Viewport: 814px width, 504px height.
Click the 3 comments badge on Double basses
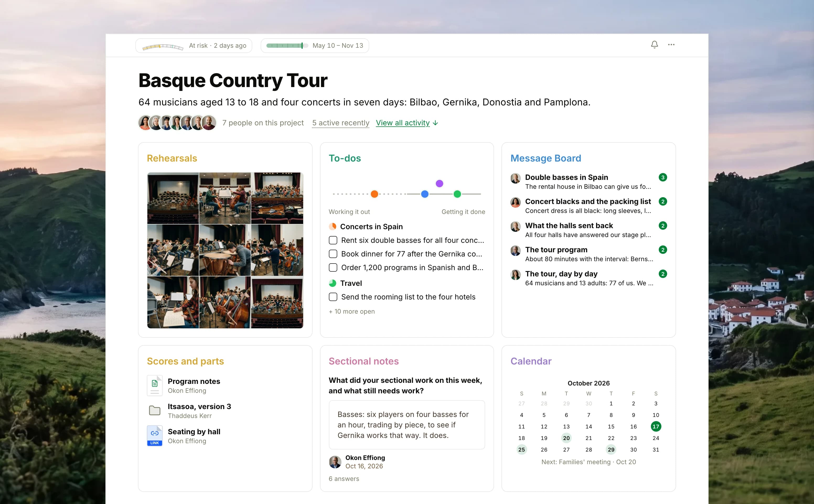coord(663,177)
